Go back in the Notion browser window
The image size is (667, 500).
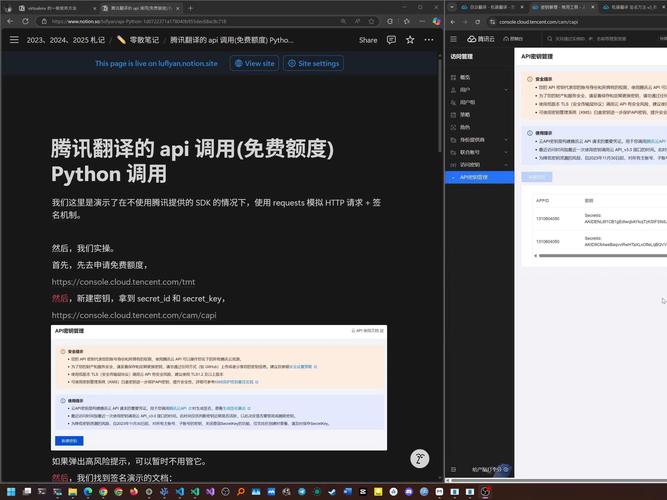pos(10,21)
